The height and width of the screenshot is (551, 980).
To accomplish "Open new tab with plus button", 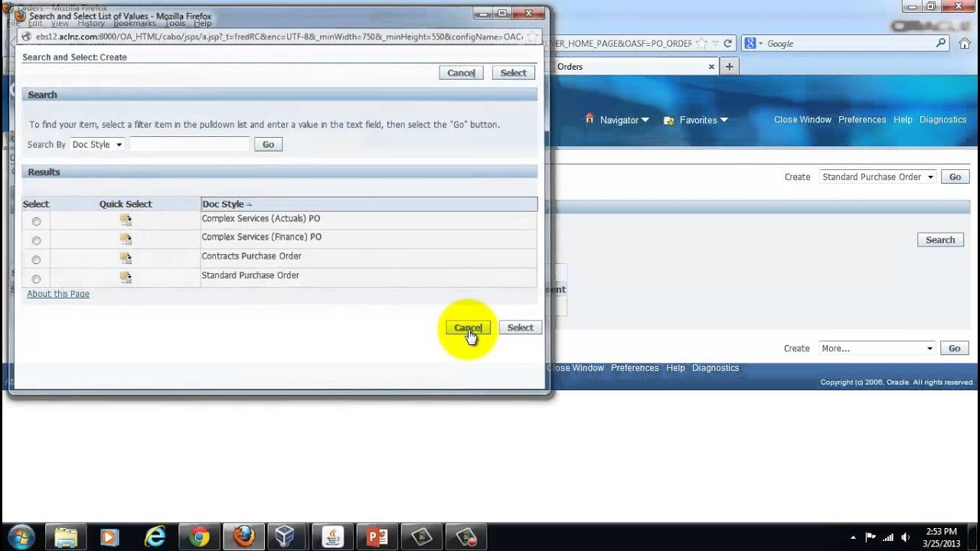I will tap(729, 67).
